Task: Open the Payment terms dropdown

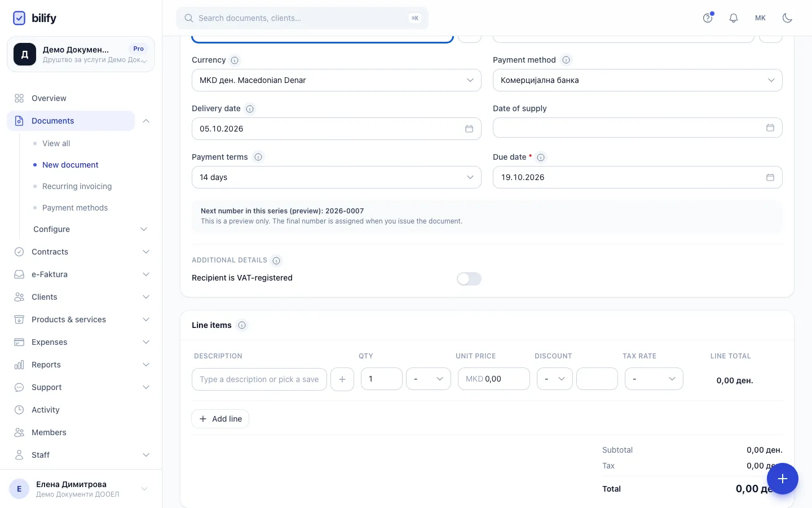Action: [x=337, y=177]
